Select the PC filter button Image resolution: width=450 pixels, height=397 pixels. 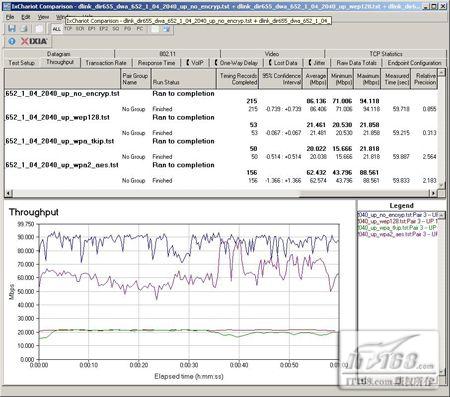point(140,29)
